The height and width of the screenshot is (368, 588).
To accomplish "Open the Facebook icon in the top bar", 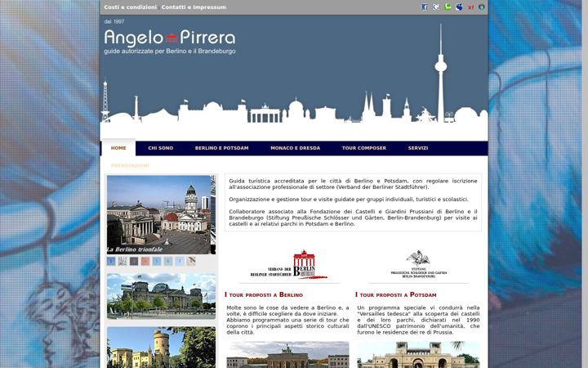I will click(425, 7).
